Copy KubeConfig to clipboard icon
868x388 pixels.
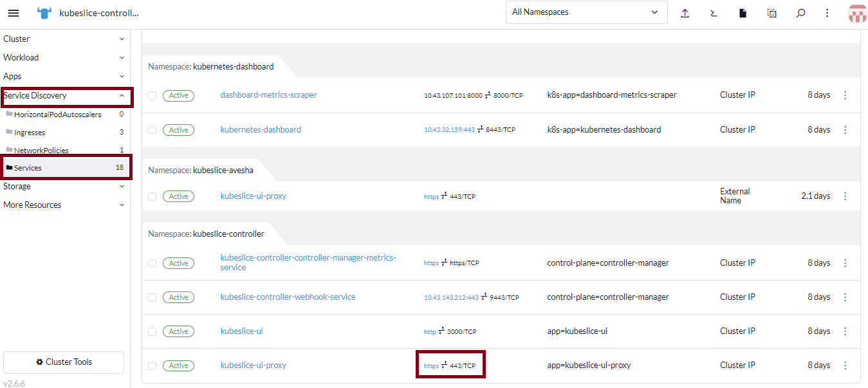coord(771,13)
